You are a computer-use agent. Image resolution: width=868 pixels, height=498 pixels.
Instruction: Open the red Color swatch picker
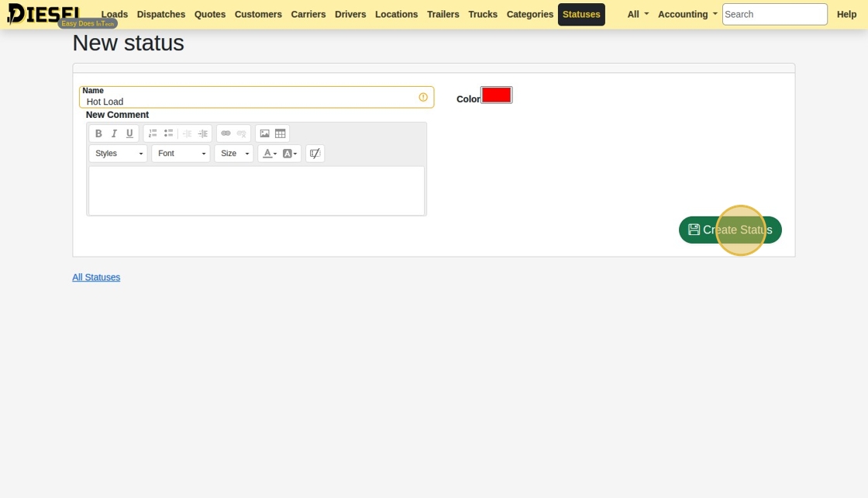tap(497, 95)
